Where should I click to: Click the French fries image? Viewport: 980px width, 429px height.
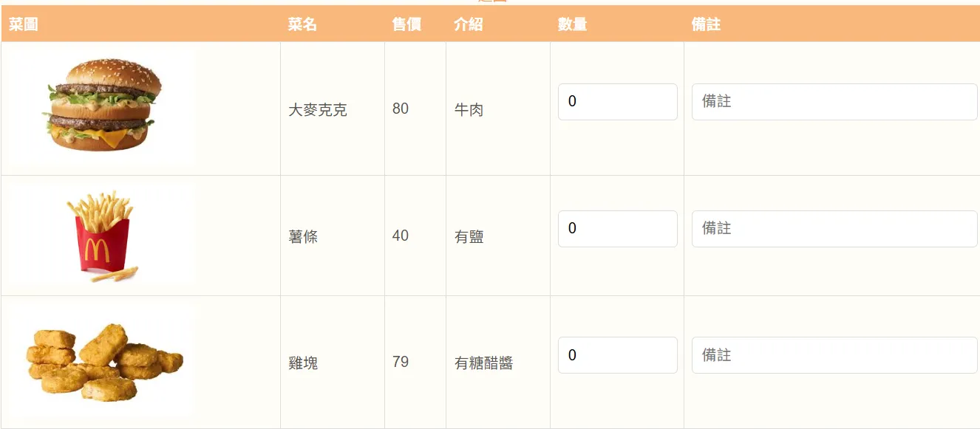tap(101, 236)
